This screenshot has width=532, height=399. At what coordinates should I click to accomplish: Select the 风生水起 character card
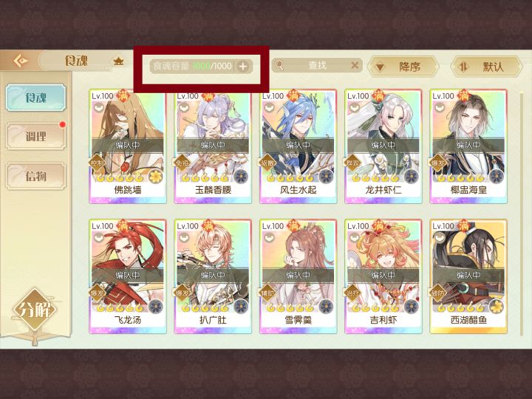(299, 146)
